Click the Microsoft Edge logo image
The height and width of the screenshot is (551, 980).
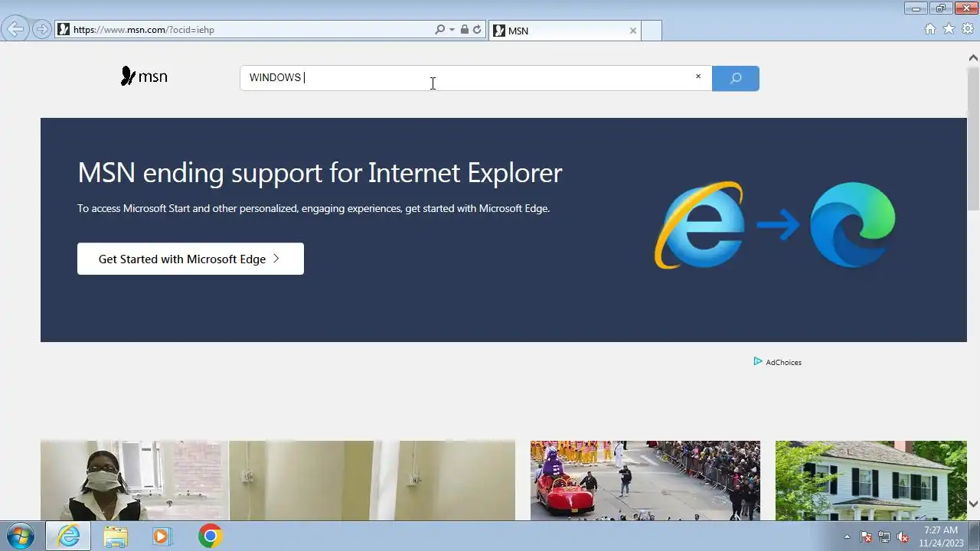click(852, 225)
